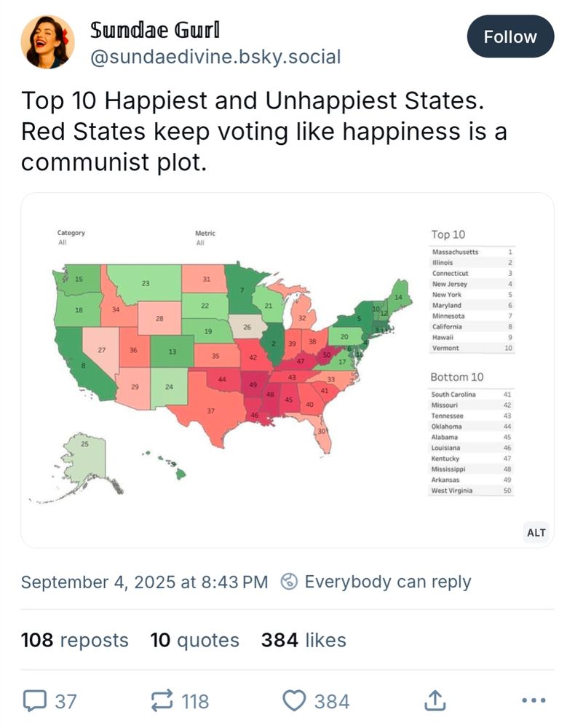View the '384 likes' list

point(304,641)
